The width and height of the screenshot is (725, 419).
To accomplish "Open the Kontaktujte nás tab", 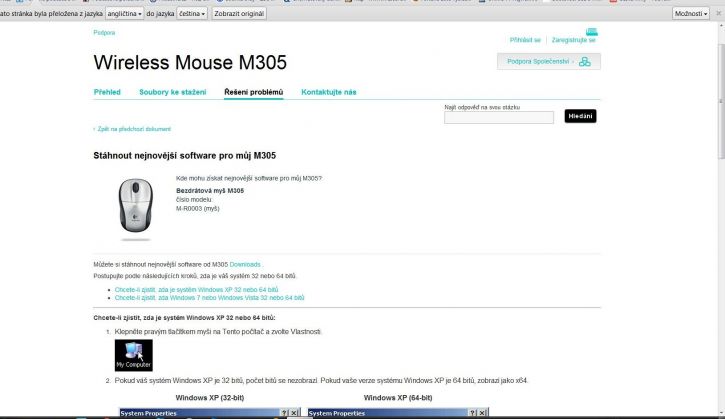I will [329, 92].
